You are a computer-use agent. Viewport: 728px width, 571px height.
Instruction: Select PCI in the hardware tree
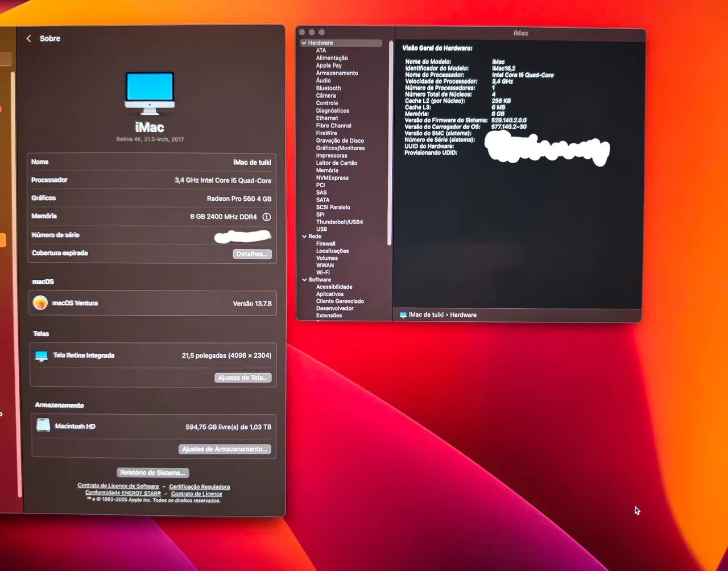[x=321, y=185]
